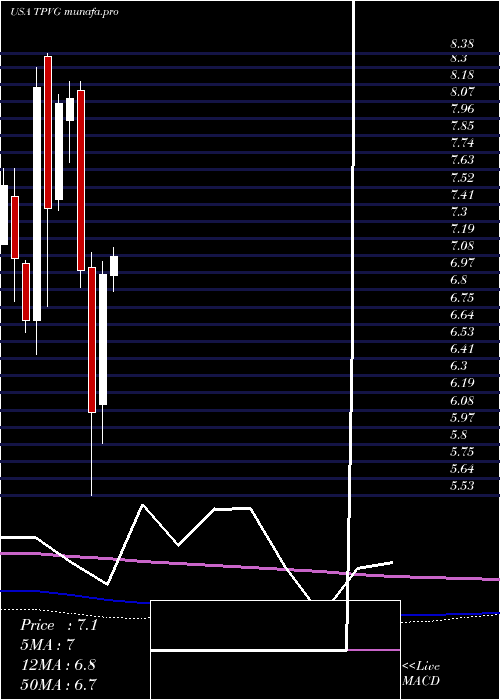This screenshot has height=700, width=500.
Task: Select the 8.07 price level label
Action: 462,92
